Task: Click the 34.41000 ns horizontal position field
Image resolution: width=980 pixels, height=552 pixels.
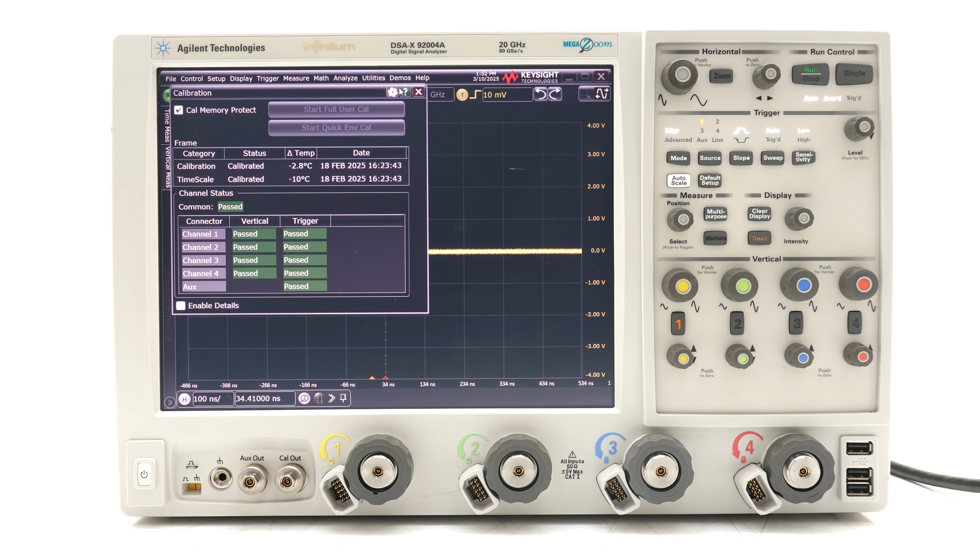Action: click(x=265, y=398)
